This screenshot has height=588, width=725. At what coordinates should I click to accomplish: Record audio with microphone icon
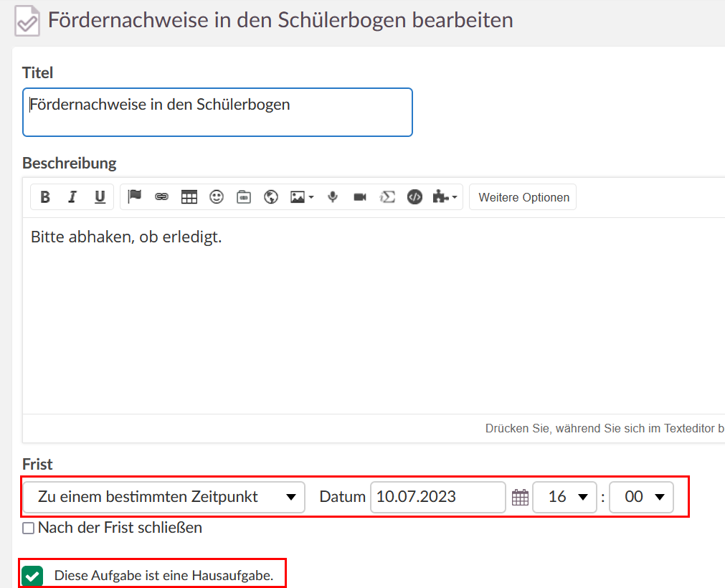point(333,197)
